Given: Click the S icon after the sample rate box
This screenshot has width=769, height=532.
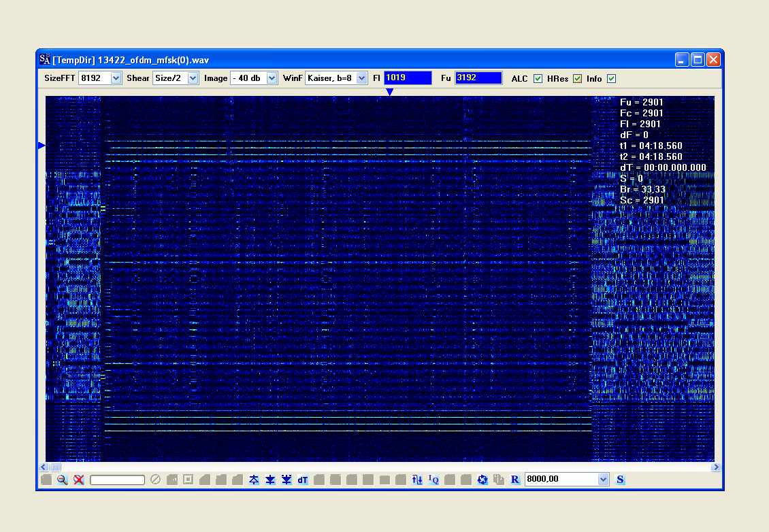Looking at the screenshot, I should click(x=620, y=480).
